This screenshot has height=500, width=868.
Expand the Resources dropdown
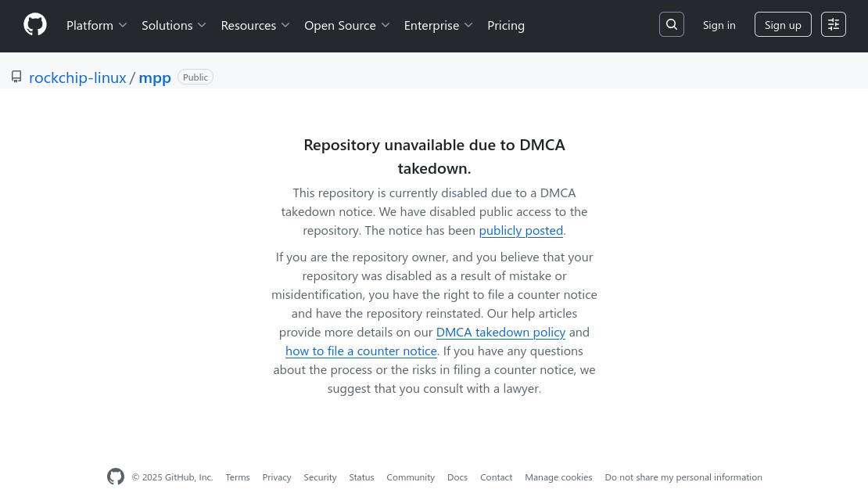[x=255, y=24]
